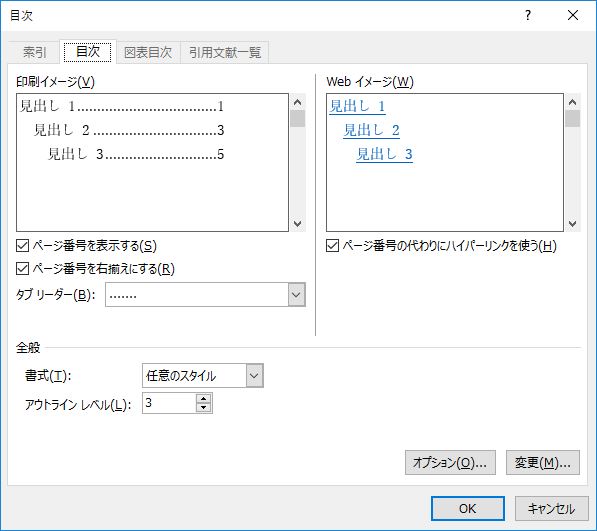Click the 変更(M)... button
Image resolution: width=597 pixels, height=531 pixels.
tap(543, 462)
